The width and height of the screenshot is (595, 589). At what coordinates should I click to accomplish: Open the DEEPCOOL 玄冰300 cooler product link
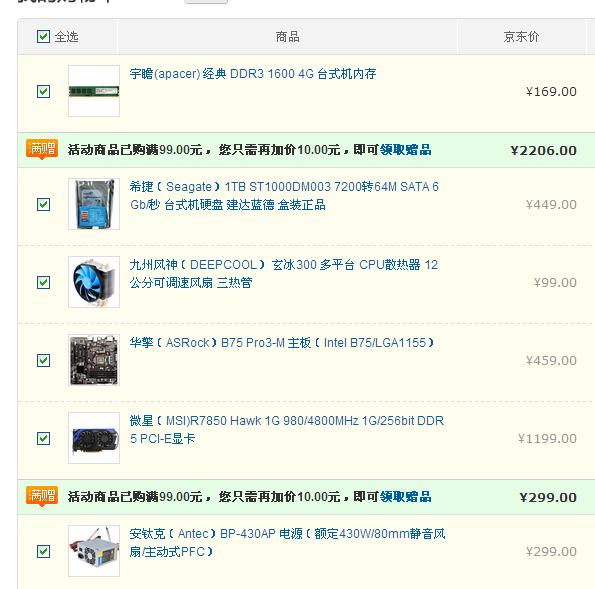[283, 274]
